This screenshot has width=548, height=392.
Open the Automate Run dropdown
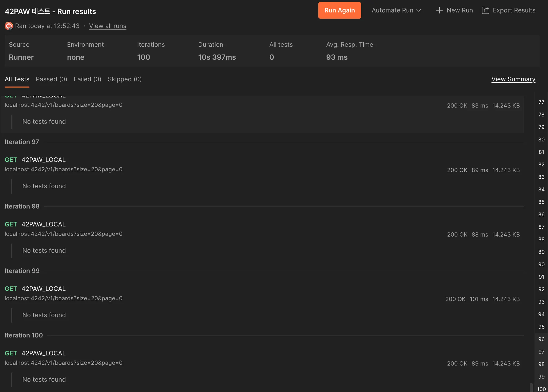pos(396,10)
